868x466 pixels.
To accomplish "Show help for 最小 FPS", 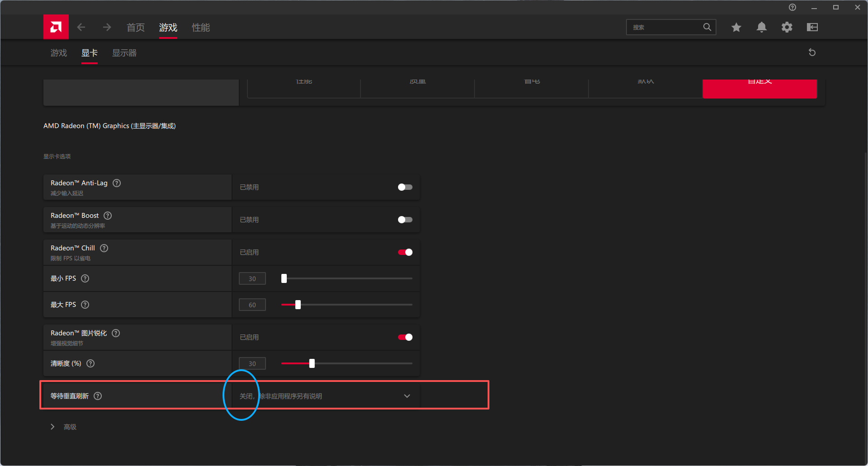I will point(85,278).
